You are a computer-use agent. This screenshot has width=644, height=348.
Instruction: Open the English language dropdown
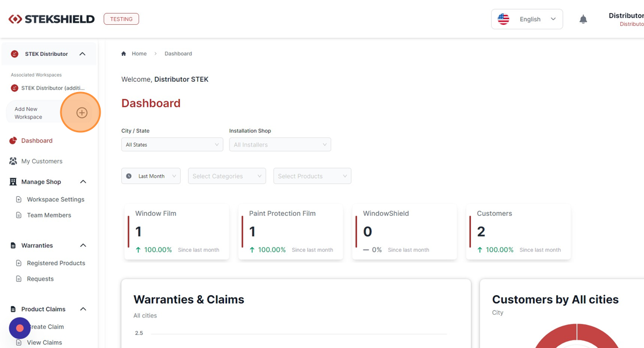pos(527,20)
